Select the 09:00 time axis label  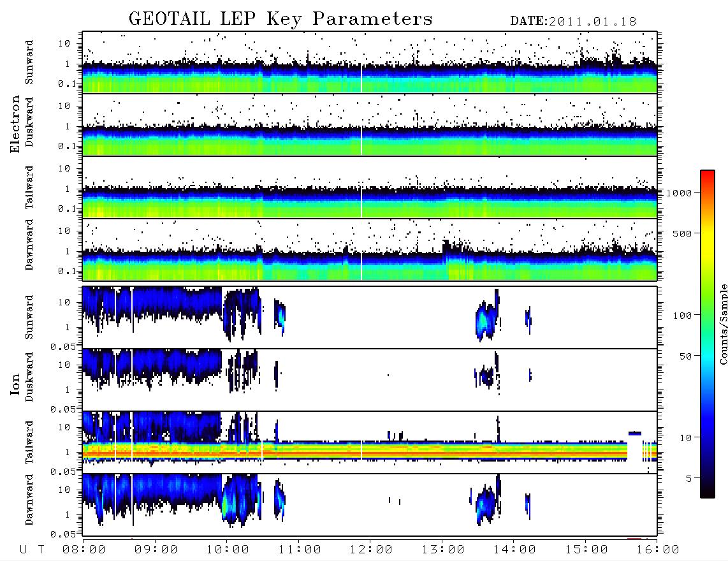(x=156, y=550)
